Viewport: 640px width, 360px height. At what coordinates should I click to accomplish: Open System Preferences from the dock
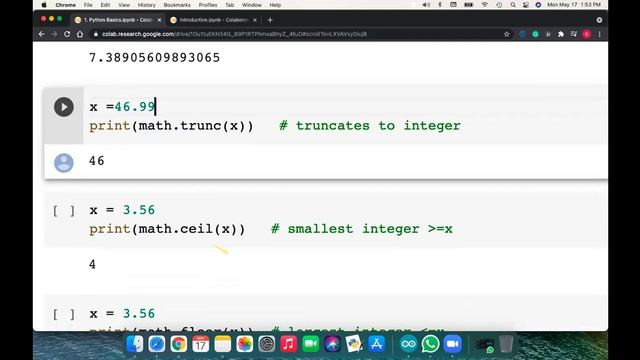pos(267,344)
